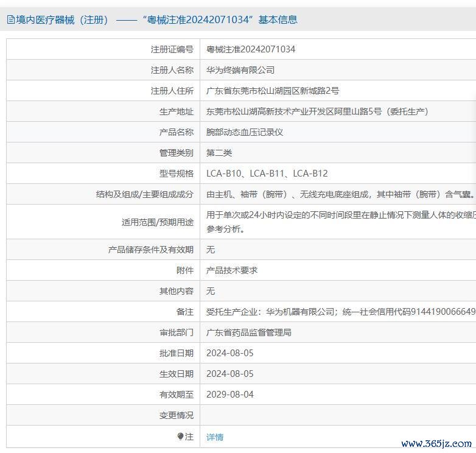Click the 注 label beside the lightbulb

pos(189,437)
